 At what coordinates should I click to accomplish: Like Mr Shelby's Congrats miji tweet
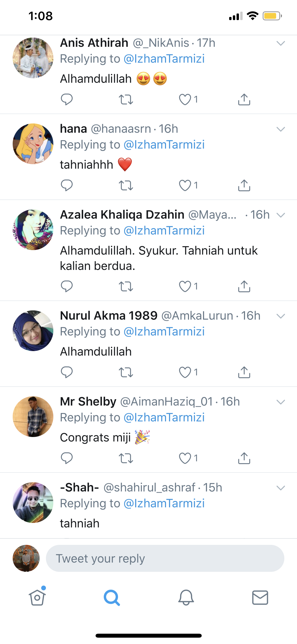(185, 458)
